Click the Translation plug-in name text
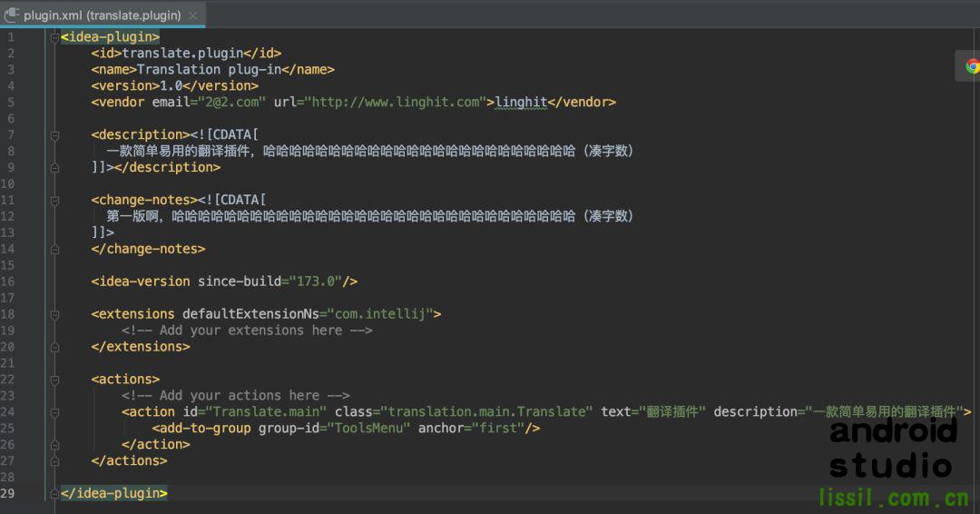This screenshot has height=514, width=980. click(209, 69)
